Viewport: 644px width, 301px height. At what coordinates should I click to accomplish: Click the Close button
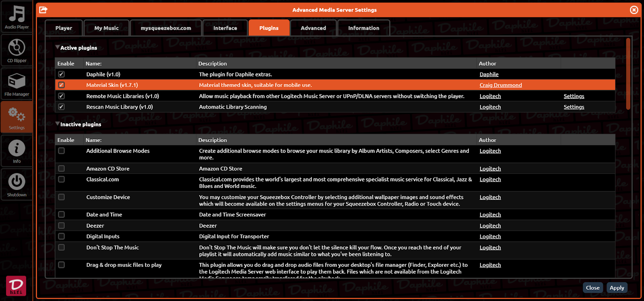click(592, 287)
